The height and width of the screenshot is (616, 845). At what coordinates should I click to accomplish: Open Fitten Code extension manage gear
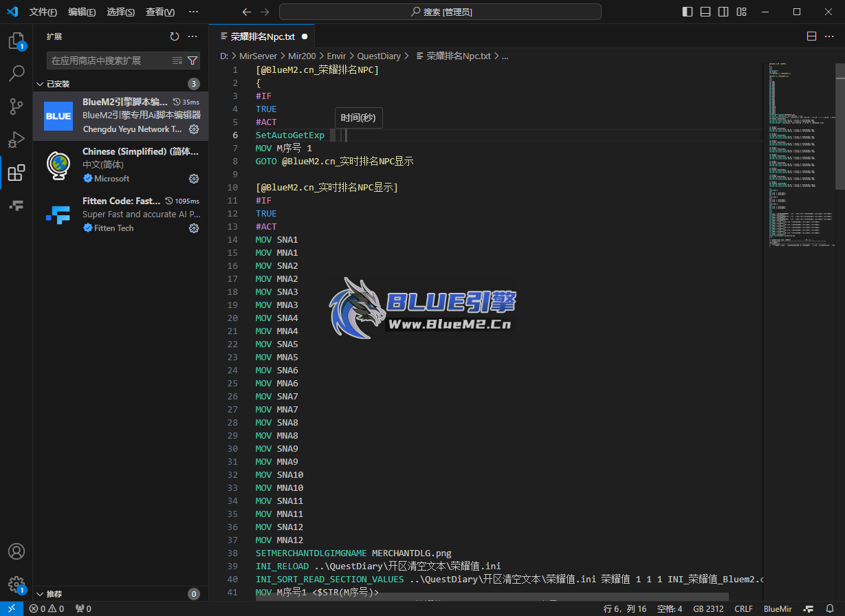(194, 228)
